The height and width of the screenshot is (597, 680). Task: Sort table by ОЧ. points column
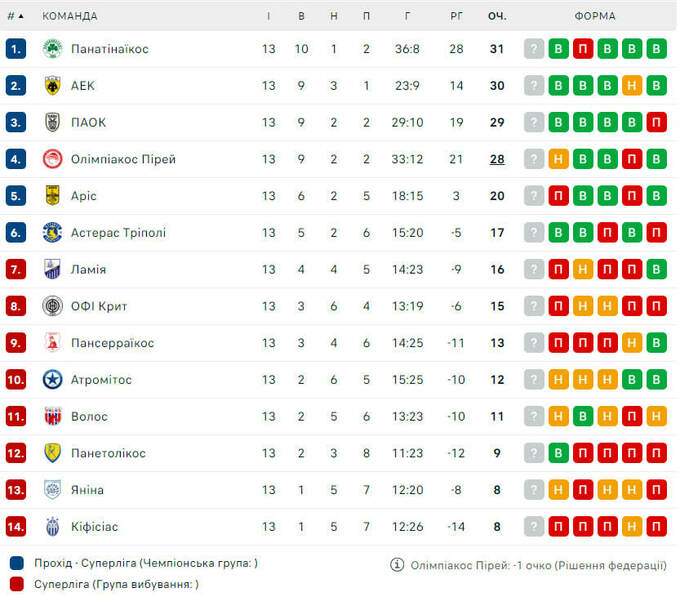497,16
